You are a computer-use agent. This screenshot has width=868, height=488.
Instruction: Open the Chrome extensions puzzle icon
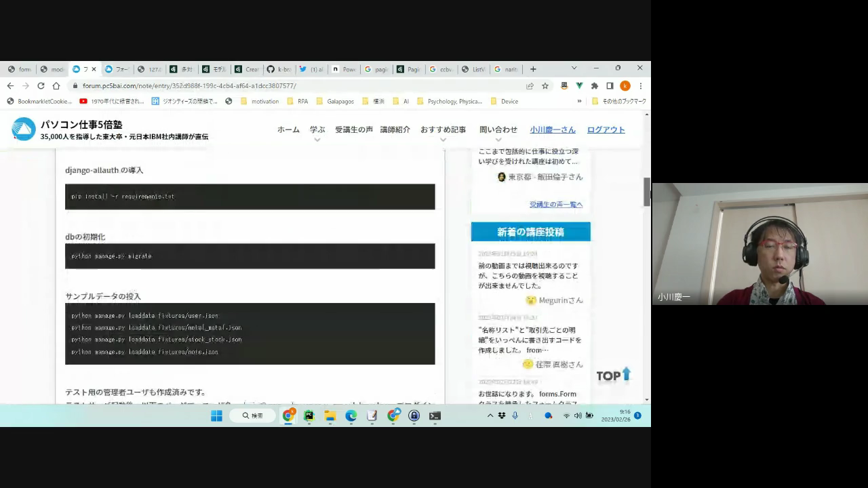(x=595, y=86)
